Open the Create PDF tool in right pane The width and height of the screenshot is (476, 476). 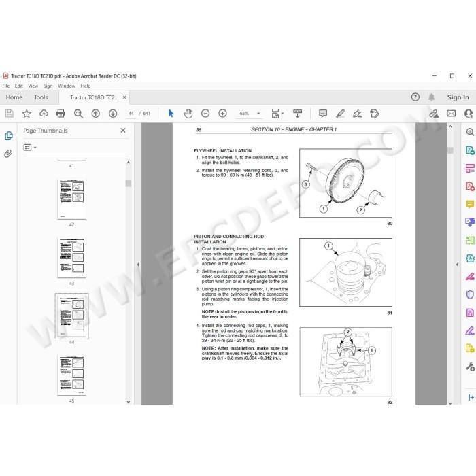[x=470, y=186]
